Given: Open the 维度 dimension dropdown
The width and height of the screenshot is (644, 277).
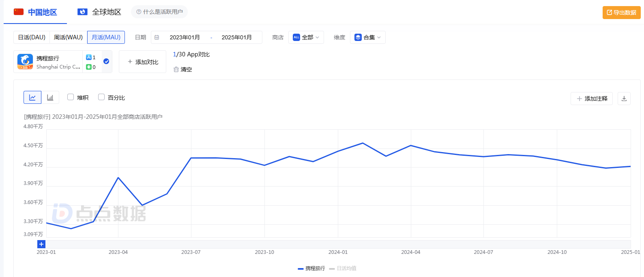Looking at the screenshot, I should pyautogui.click(x=368, y=37).
